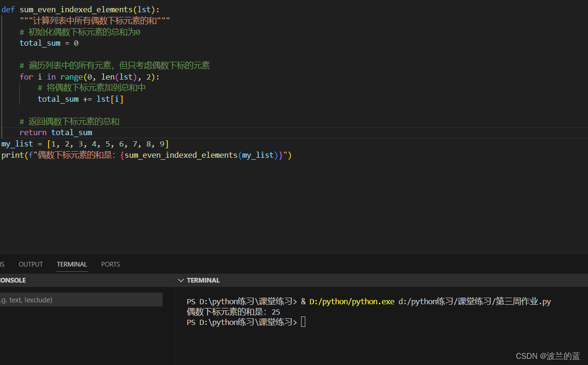Collapse the TERMINAL section chevron

tap(181, 280)
